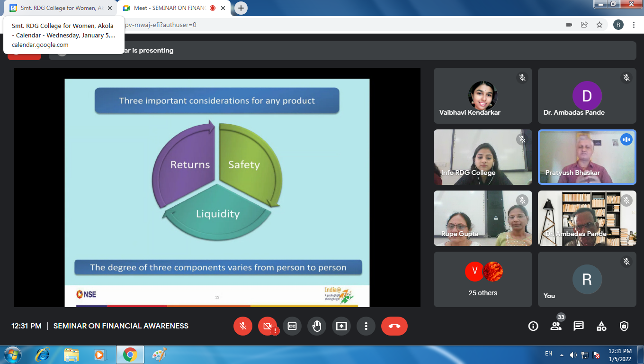Open Windows Start menu orb
Screen dimensions: 644x364
coord(12,355)
